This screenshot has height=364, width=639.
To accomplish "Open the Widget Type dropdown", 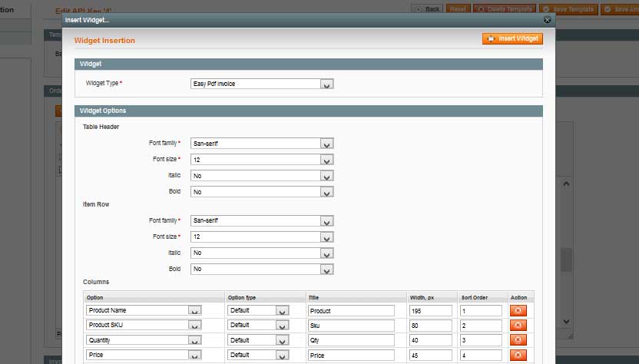I will point(262,84).
